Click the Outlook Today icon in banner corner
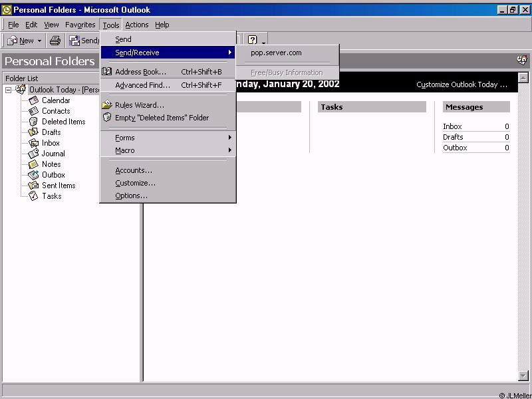Viewport: 532px width, 399px height. pyautogui.click(x=522, y=61)
